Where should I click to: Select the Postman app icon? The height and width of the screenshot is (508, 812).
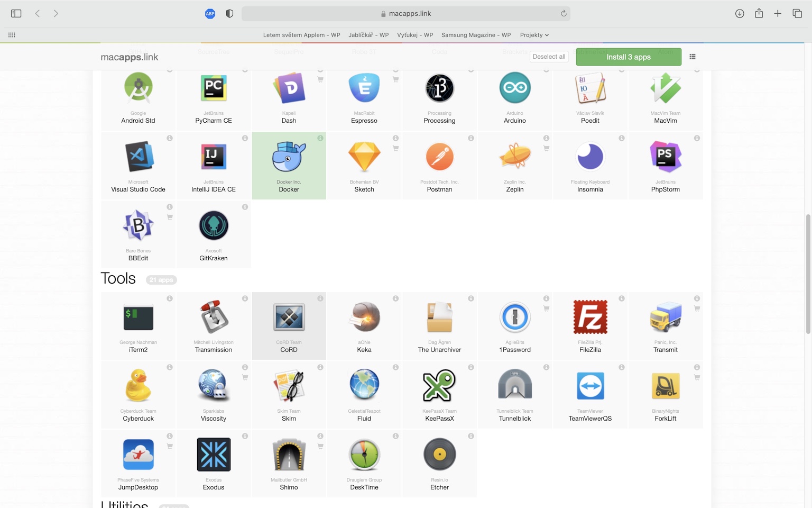click(440, 157)
